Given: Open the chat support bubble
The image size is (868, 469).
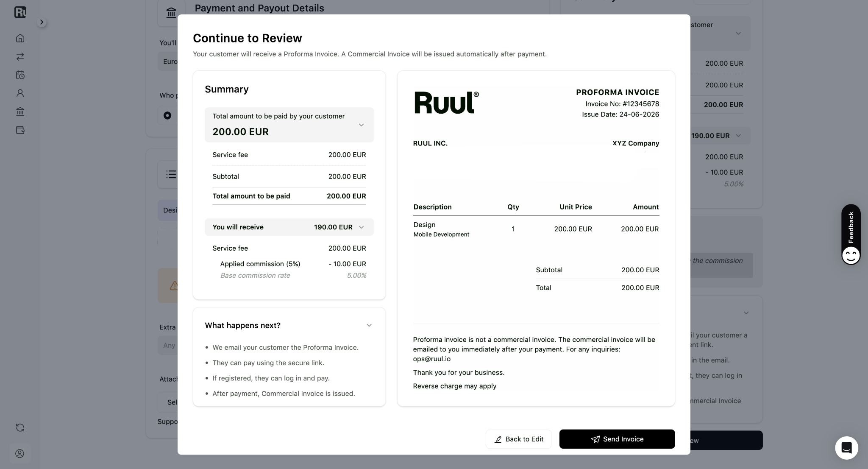Looking at the screenshot, I should [x=846, y=448].
